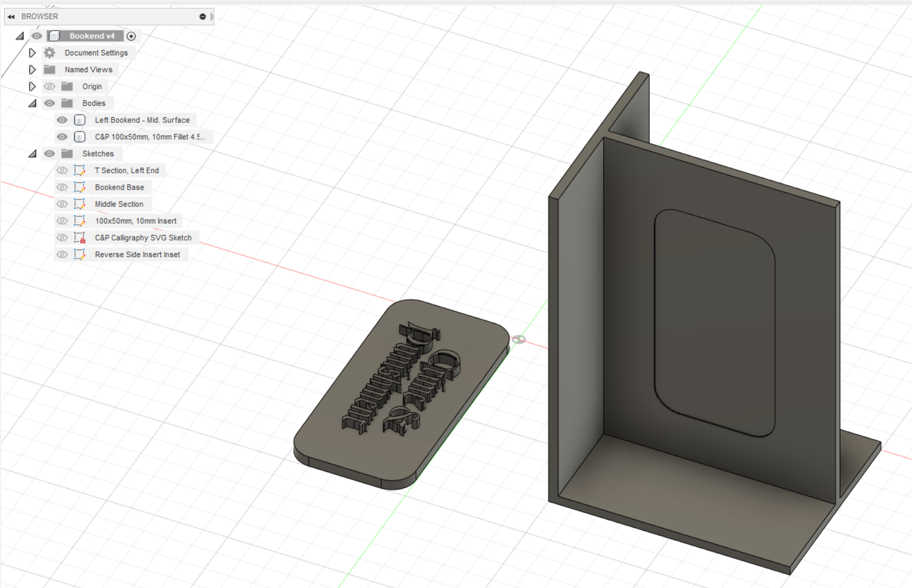Screen dimensions: 912x588
Task: Click the Activate Component radio next to Bookend v4
Action: [131, 35]
